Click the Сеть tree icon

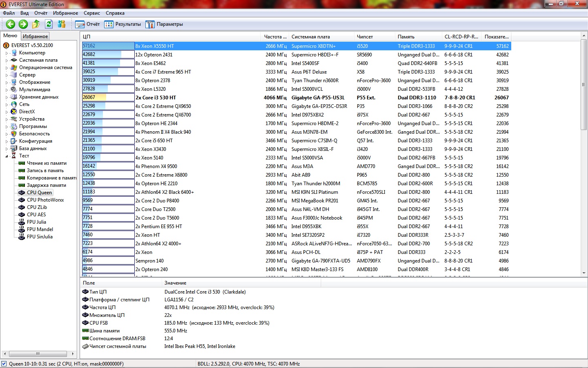tap(14, 104)
